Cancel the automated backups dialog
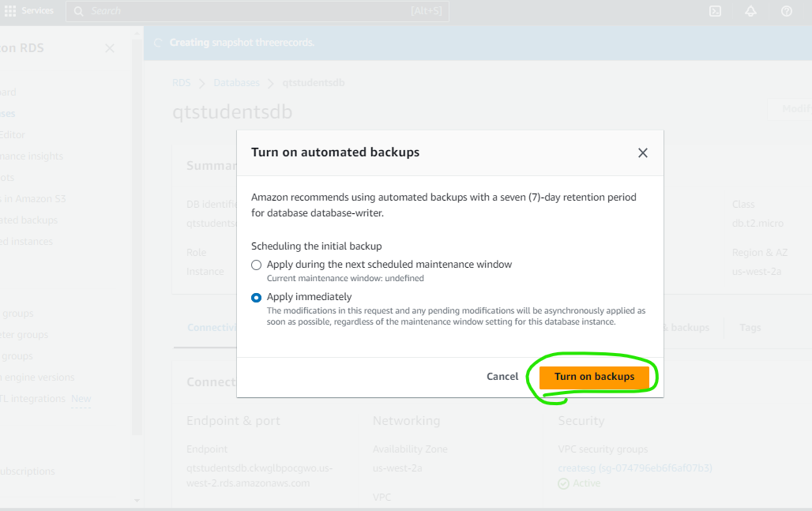The height and width of the screenshot is (511, 812). (x=502, y=377)
